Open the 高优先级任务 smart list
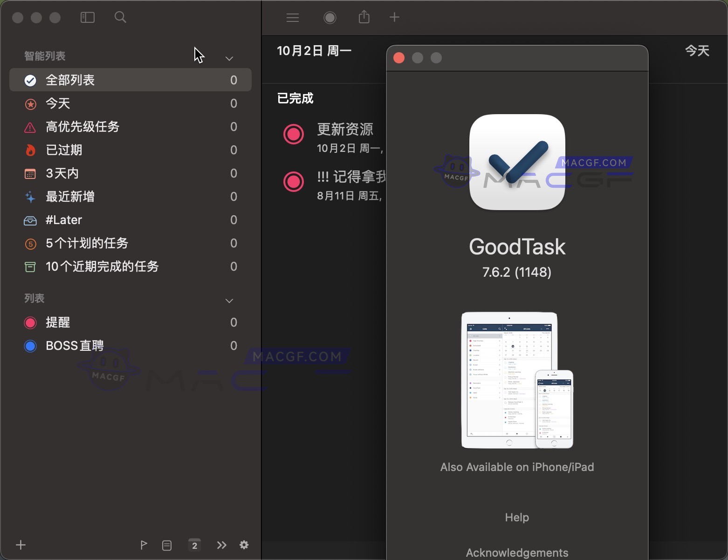The image size is (728, 560). (82, 127)
